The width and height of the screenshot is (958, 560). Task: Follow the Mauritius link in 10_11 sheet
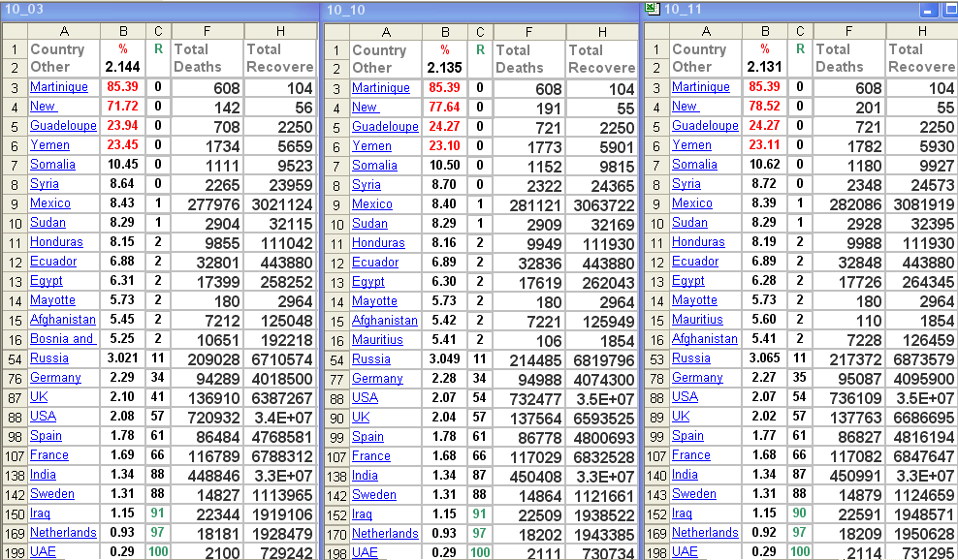click(697, 320)
